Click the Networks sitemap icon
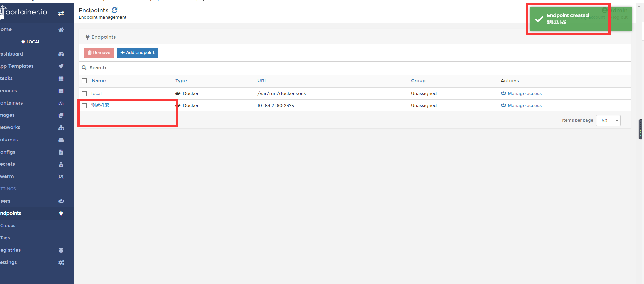This screenshot has height=284, width=644. pyautogui.click(x=61, y=128)
